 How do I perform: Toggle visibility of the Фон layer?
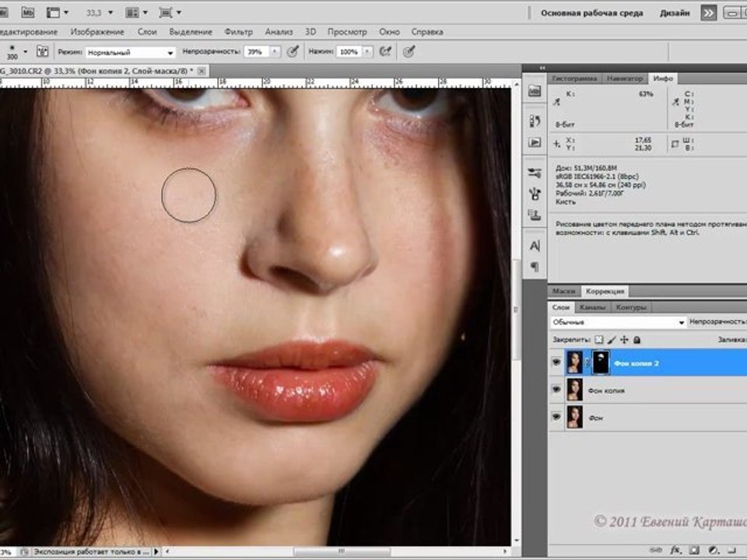[x=556, y=417]
